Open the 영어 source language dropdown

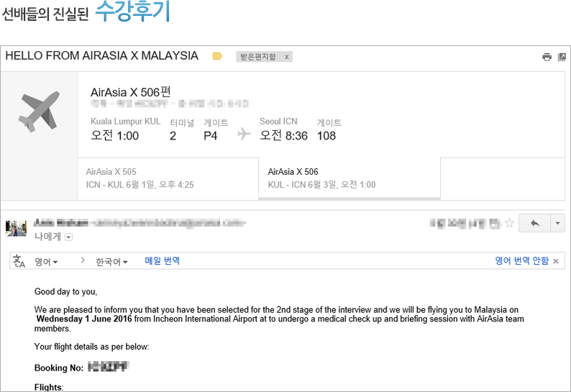(46, 262)
